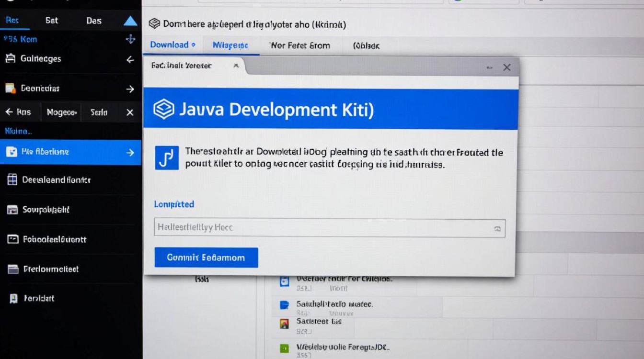Click the anchor icon beside '936 Kom'
644x359 pixels.
[130, 39]
